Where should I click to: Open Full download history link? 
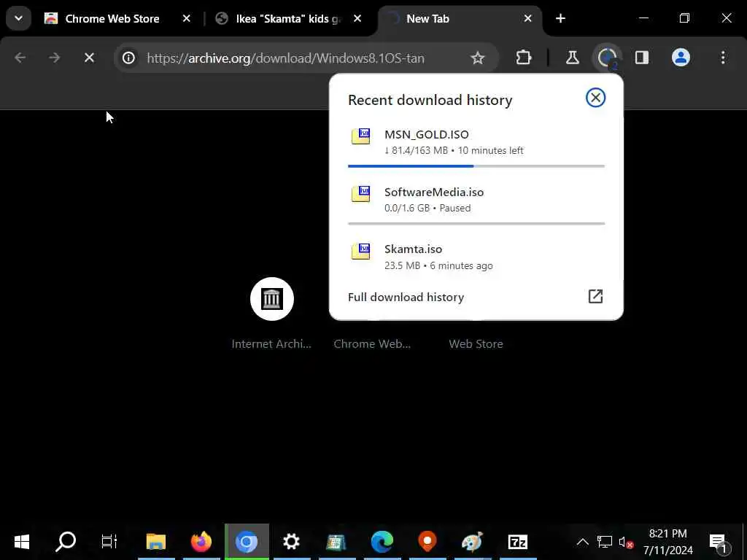406,297
